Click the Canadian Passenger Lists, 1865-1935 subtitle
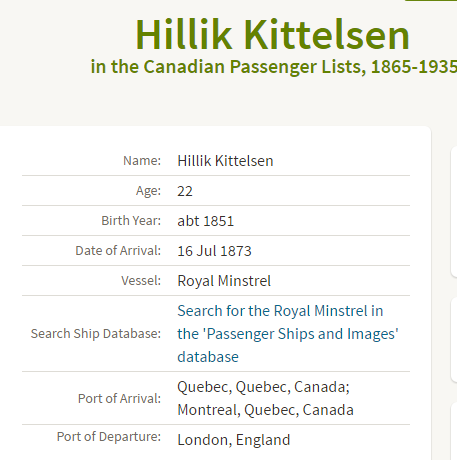The width and height of the screenshot is (457, 460). coord(274,67)
